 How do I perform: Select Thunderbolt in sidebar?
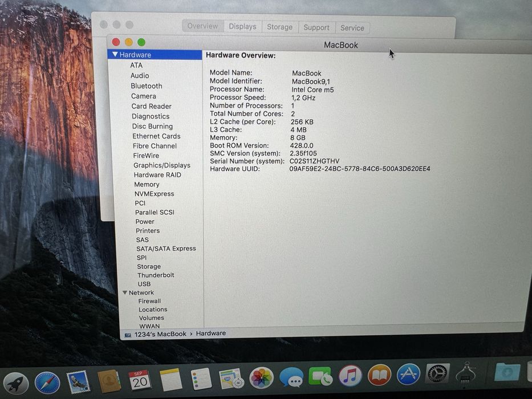pos(156,275)
